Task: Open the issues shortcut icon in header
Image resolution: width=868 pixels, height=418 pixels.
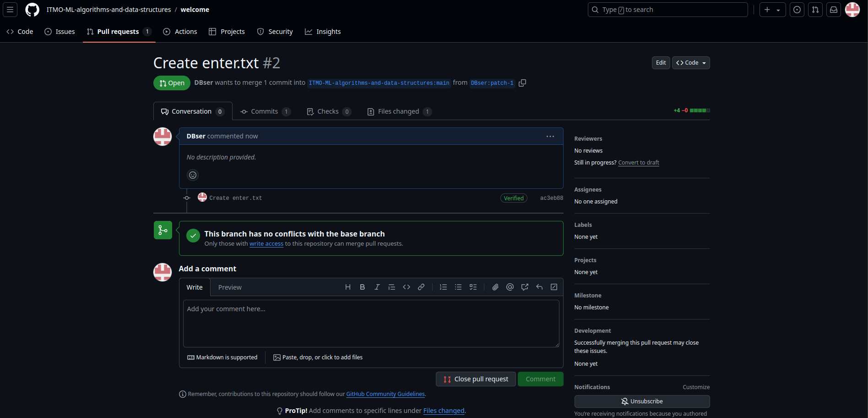Action: 797,10
